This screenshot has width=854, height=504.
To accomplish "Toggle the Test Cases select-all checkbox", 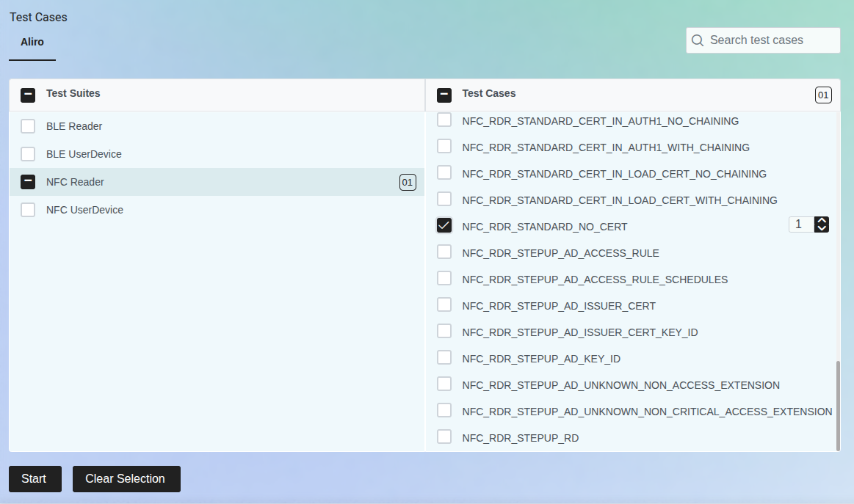I will point(444,95).
